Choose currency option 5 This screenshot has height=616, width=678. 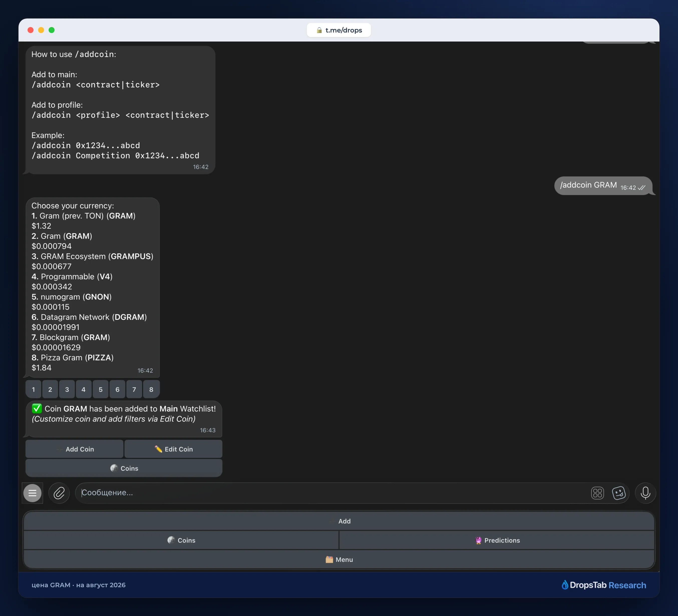pos(101,389)
